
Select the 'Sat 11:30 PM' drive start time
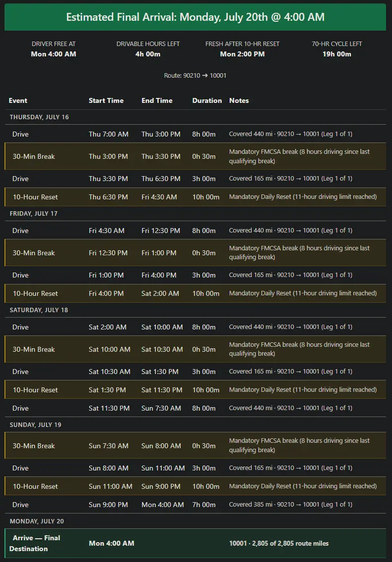tap(109, 408)
